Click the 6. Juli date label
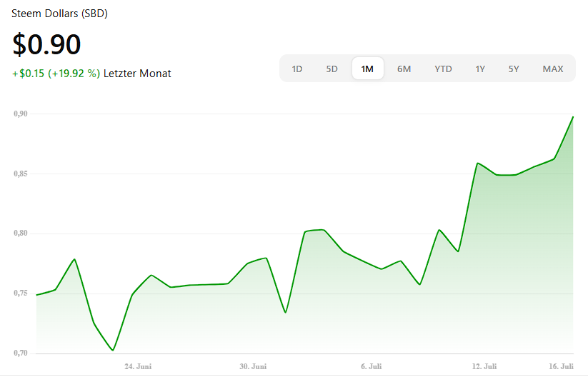The height and width of the screenshot is (377, 588). point(372,366)
